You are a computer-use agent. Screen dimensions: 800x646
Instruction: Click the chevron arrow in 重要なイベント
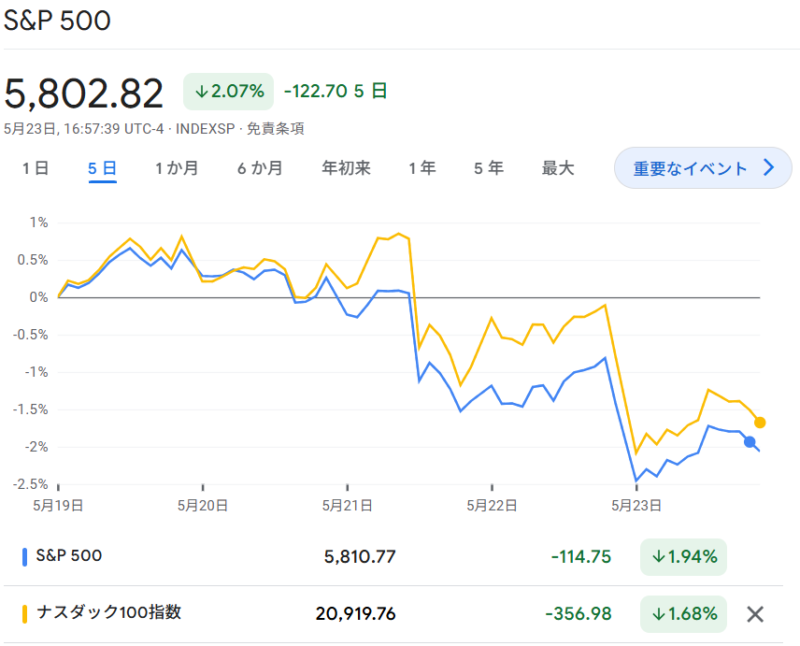click(x=769, y=167)
